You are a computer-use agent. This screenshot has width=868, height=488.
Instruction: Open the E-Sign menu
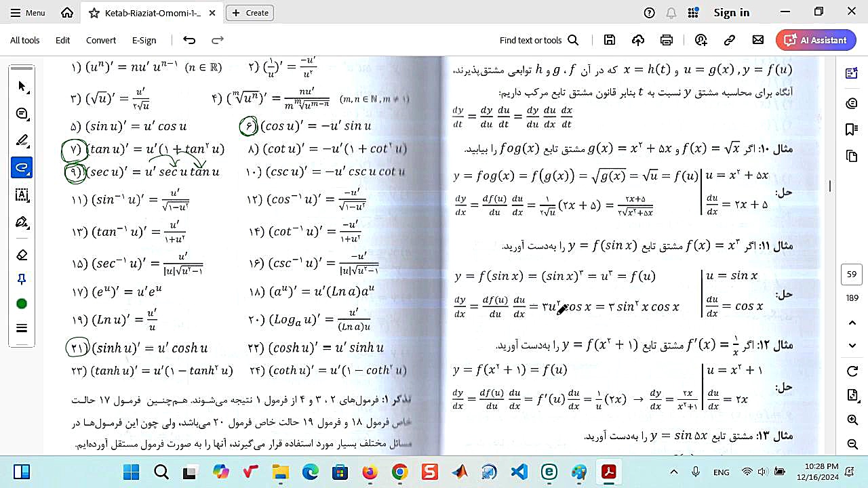point(144,40)
